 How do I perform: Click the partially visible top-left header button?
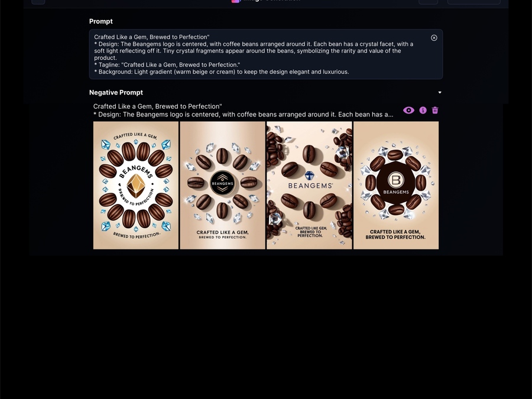(x=38, y=2)
